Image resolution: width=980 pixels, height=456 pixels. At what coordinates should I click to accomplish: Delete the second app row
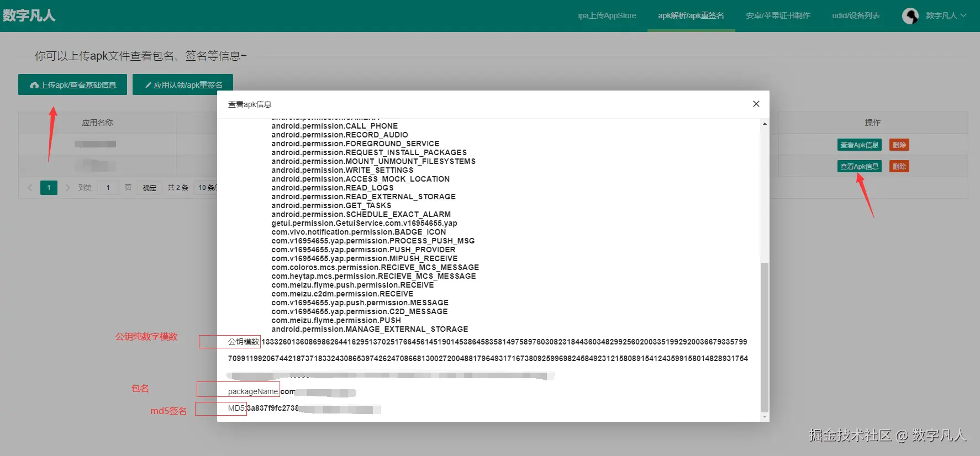pyautogui.click(x=899, y=166)
